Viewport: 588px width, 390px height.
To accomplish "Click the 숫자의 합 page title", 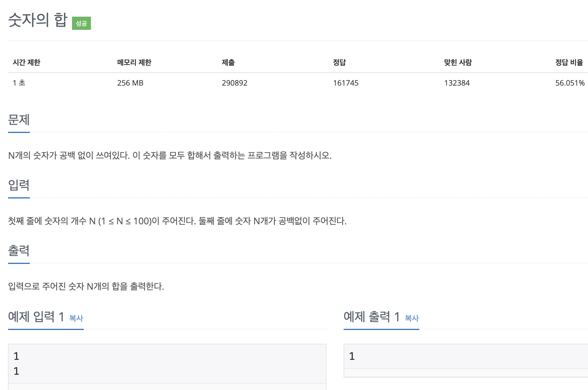I will click(x=38, y=20).
